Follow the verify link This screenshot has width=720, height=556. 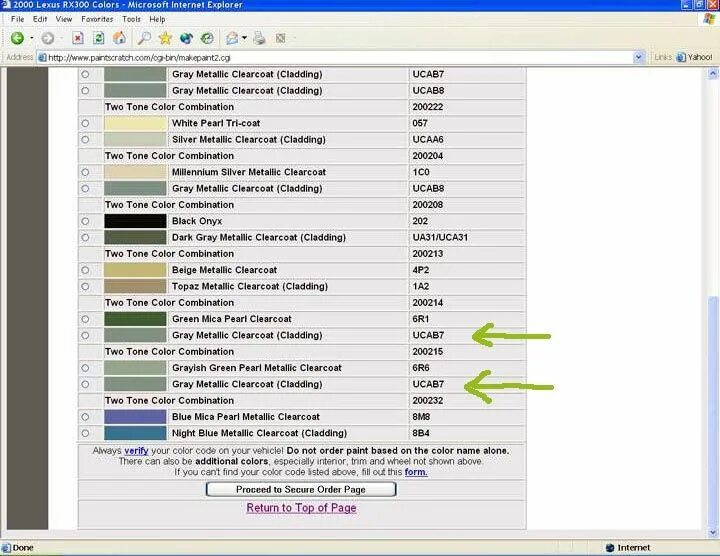pos(136,451)
